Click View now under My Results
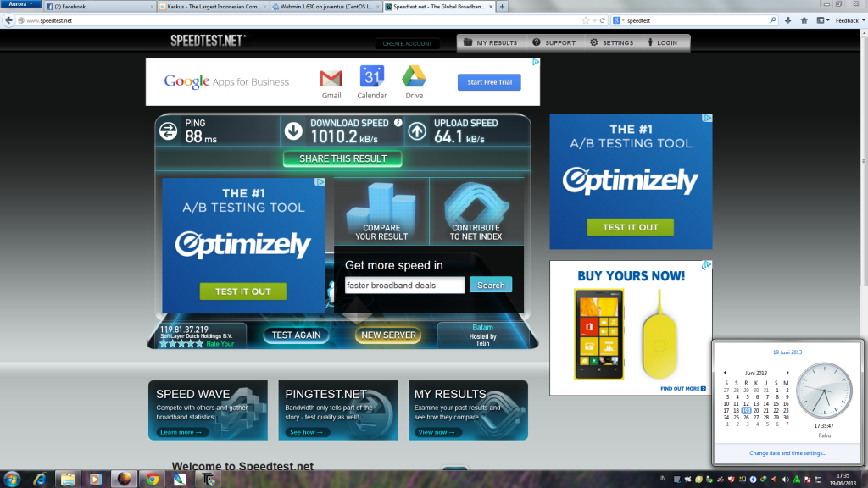This screenshot has width=868, height=488. point(437,432)
